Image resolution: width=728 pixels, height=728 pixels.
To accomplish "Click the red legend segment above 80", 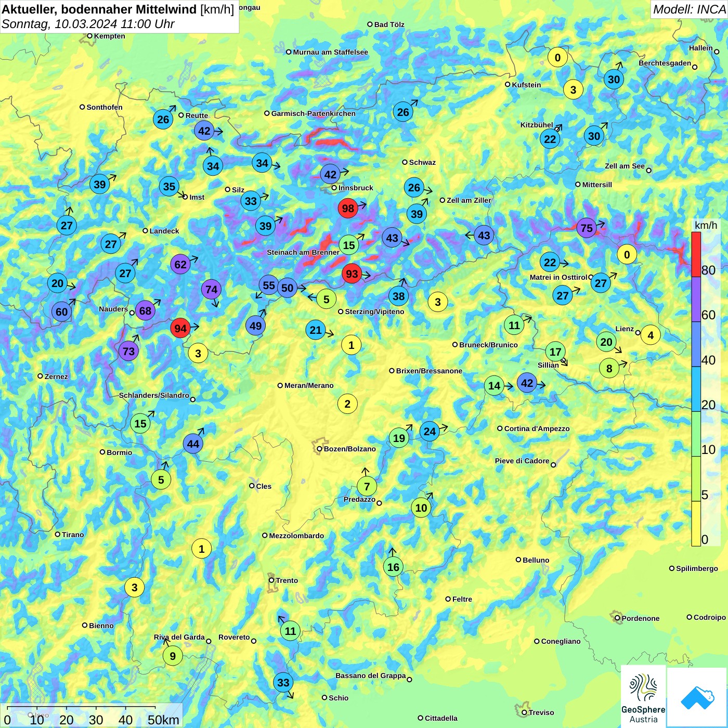I will pos(696,254).
